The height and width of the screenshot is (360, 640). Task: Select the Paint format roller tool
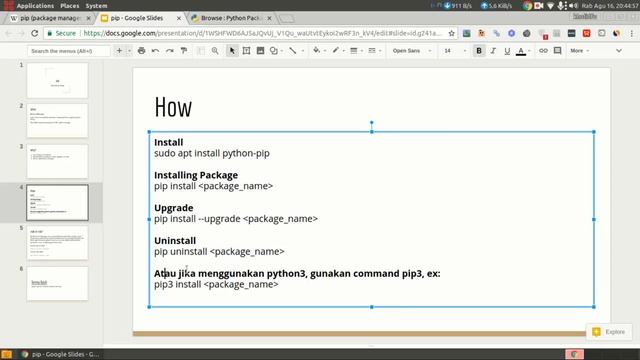(184, 51)
